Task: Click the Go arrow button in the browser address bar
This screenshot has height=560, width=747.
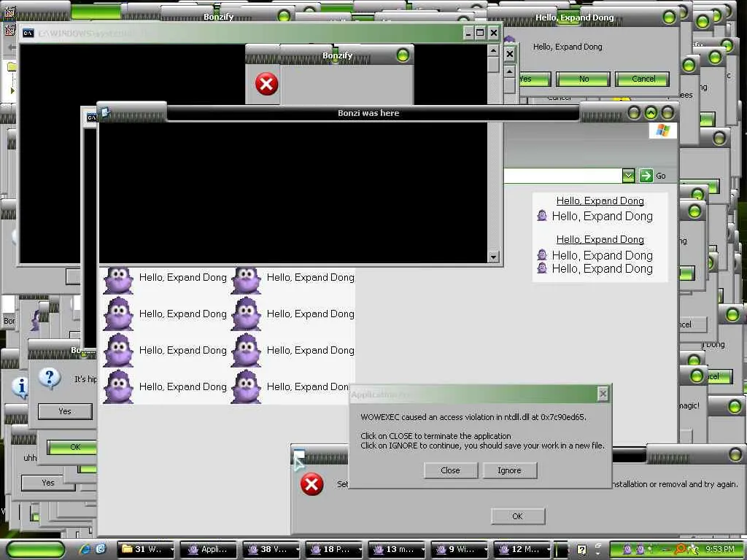Action: pyautogui.click(x=646, y=176)
